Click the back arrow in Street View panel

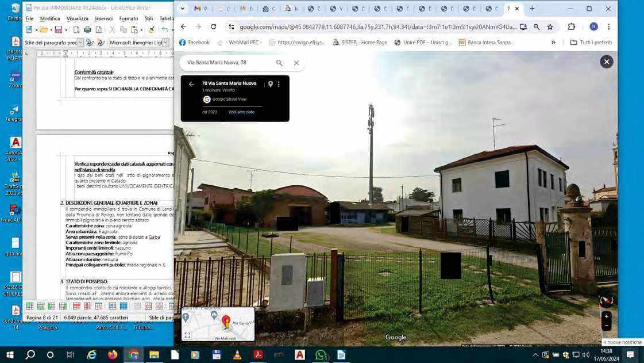point(192,84)
